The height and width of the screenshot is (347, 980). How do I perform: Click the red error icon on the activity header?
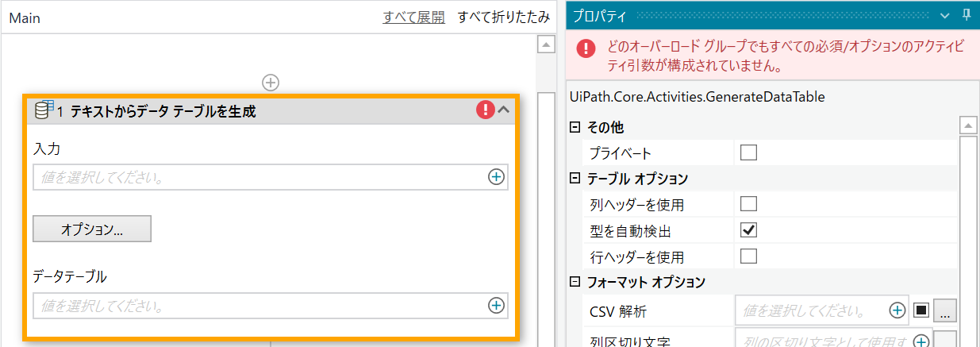[x=485, y=110]
